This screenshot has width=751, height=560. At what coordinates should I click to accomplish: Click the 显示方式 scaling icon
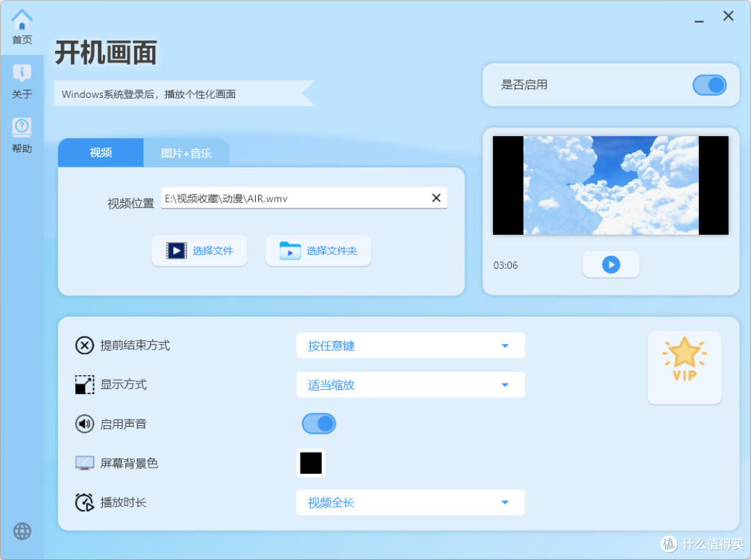click(84, 384)
